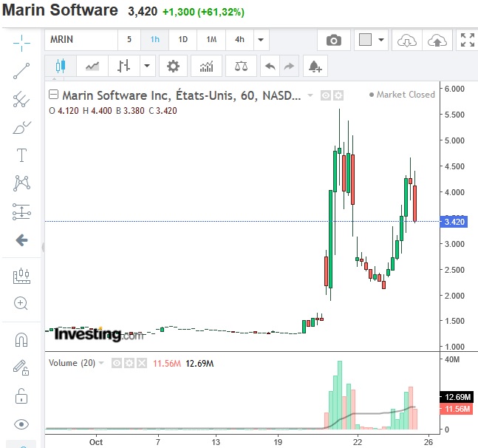Select the 1D interval
This screenshot has height=448, width=478.
pos(183,40)
